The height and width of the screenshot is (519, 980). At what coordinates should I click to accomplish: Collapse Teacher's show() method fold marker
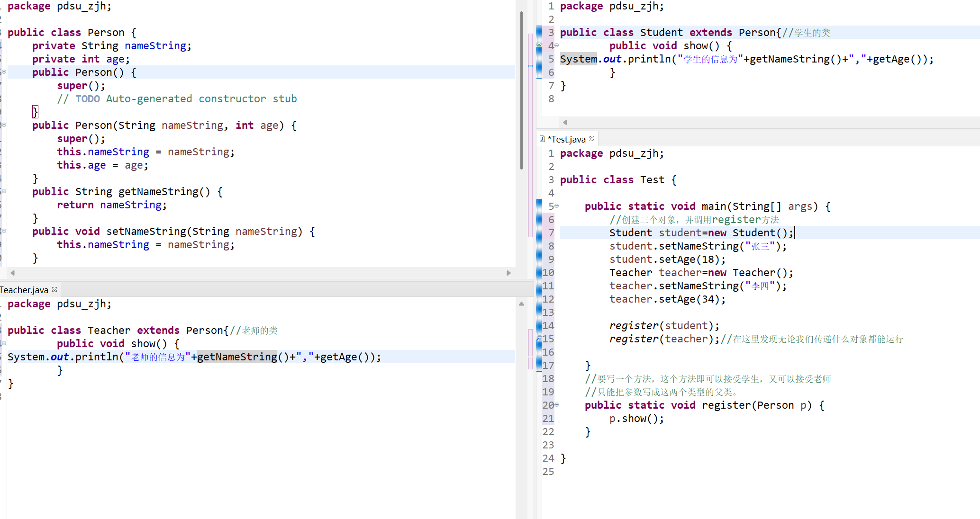4,343
